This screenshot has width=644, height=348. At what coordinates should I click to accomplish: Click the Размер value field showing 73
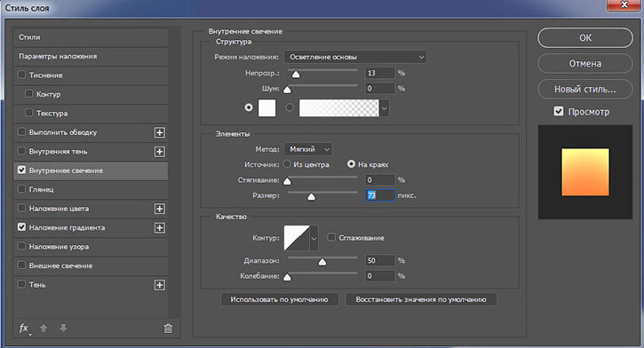[x=380, y=195]
